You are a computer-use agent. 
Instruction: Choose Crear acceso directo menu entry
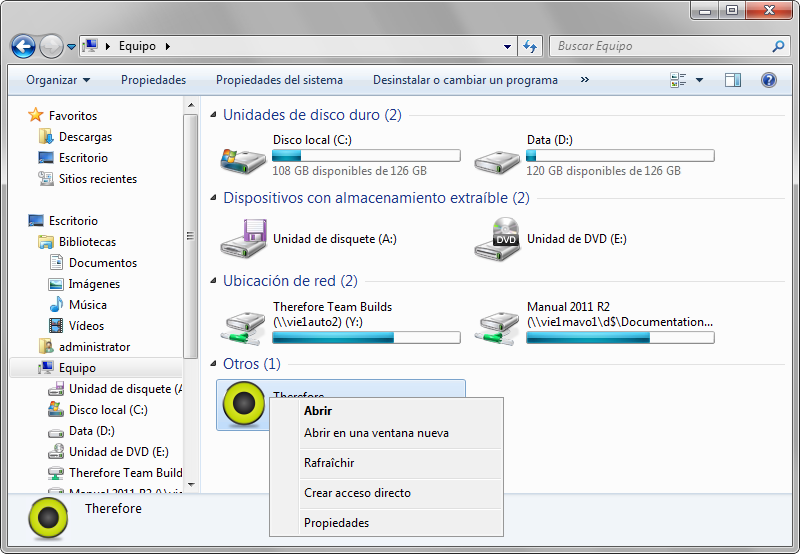pyautogui.click(x=357, y=493)
